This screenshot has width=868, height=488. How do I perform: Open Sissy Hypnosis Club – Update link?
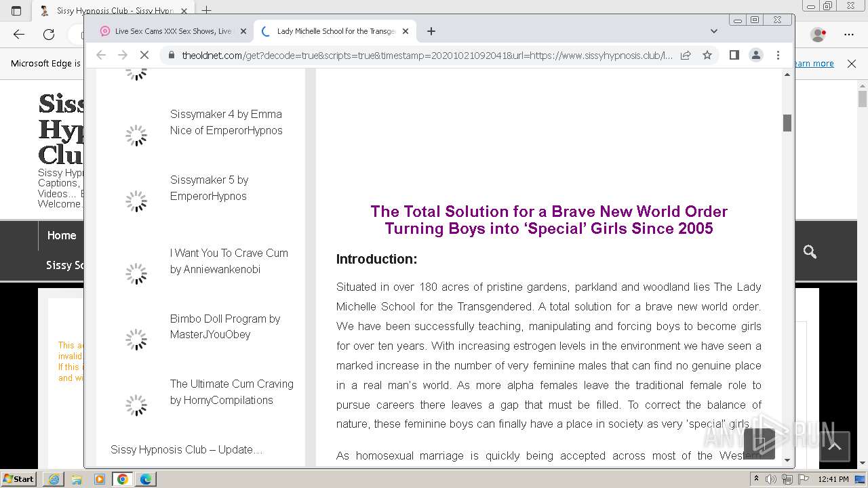(186, 449)
